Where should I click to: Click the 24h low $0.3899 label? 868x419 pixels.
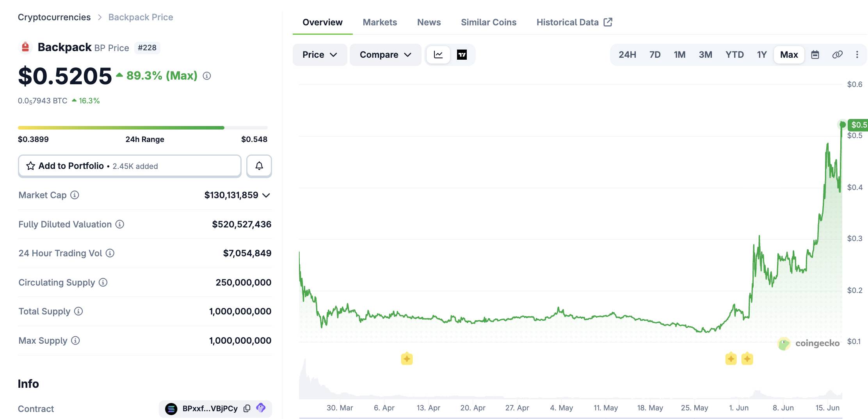click(x=33, y=139)
